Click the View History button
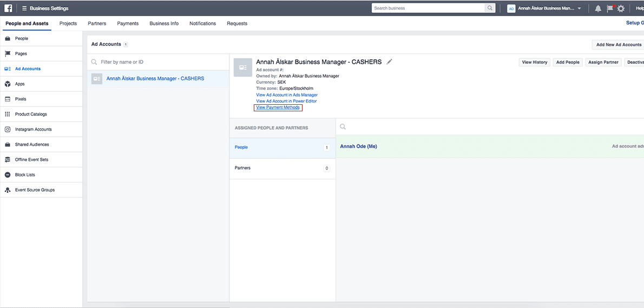Screen dimensions: 644x308 coord(534,62)
